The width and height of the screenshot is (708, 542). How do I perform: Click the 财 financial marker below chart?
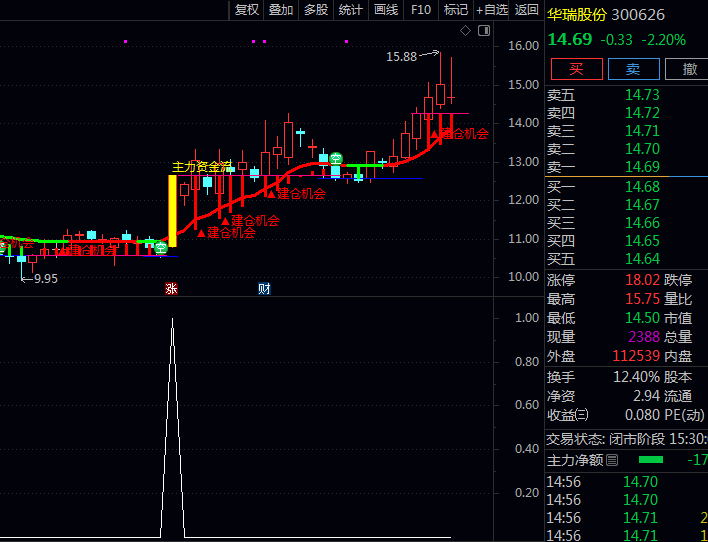[264, 289]
